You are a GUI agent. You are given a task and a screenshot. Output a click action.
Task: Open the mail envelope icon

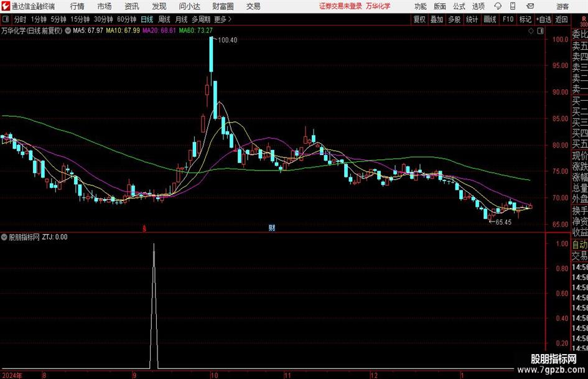[x=530, y=6]
